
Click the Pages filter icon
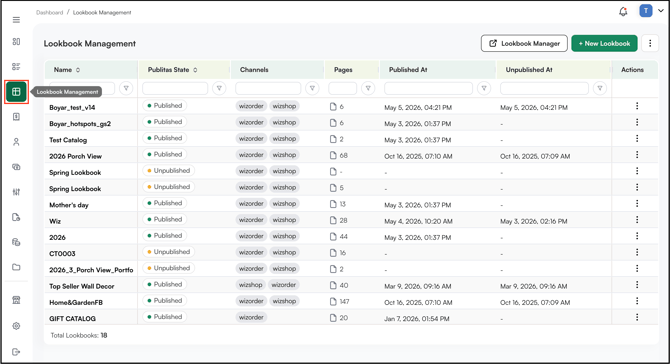368,88
